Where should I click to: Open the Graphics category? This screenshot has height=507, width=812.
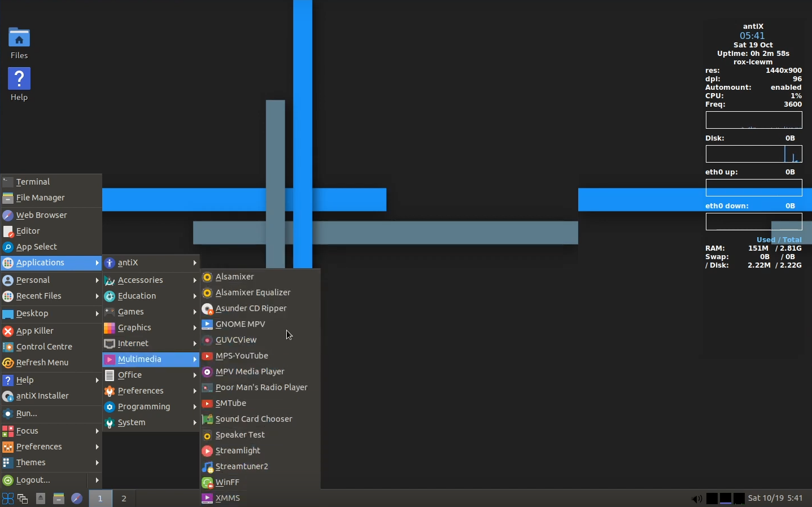click(151, 327)
